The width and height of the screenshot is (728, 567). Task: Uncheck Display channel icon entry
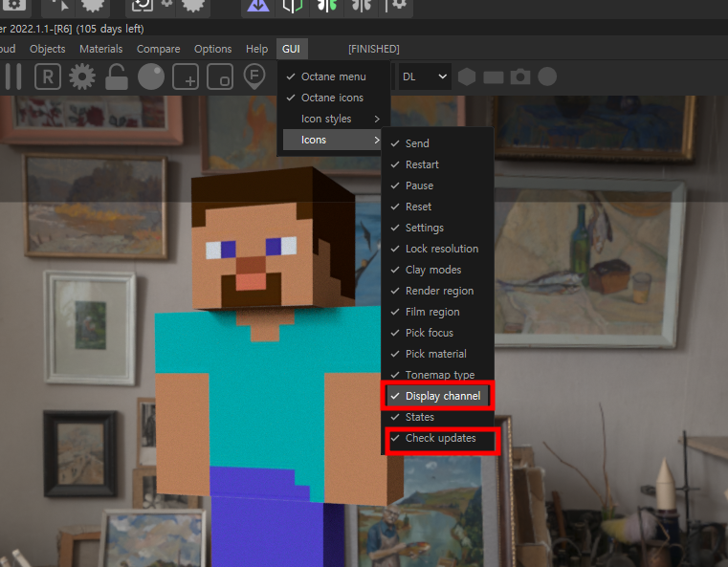click(x=437, y=396)
